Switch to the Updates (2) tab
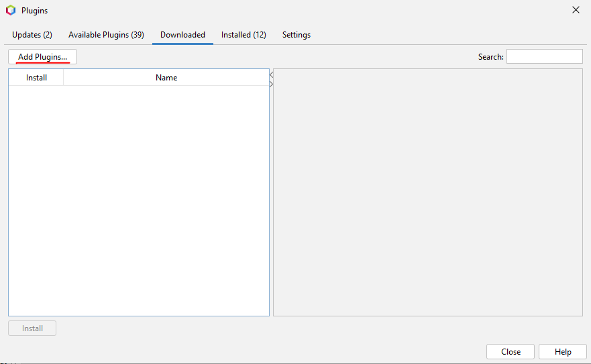Image resolution: width=591 pixels, height=364 pixels. pyautogui.click(x=32, y=35)
